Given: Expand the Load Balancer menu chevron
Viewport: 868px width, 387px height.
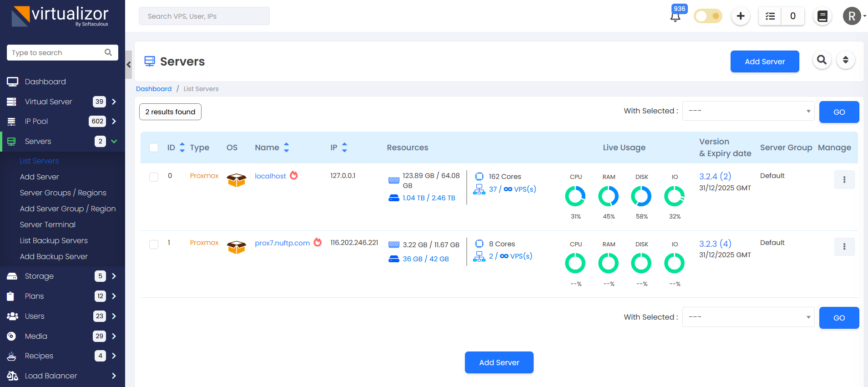Looking at the screenshot, I should point(114,376).
